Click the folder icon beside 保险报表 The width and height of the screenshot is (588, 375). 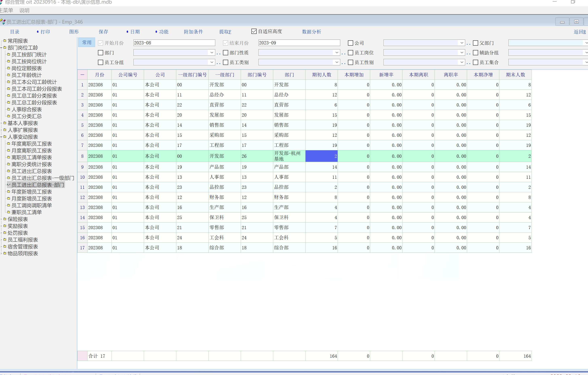point(5,219)
